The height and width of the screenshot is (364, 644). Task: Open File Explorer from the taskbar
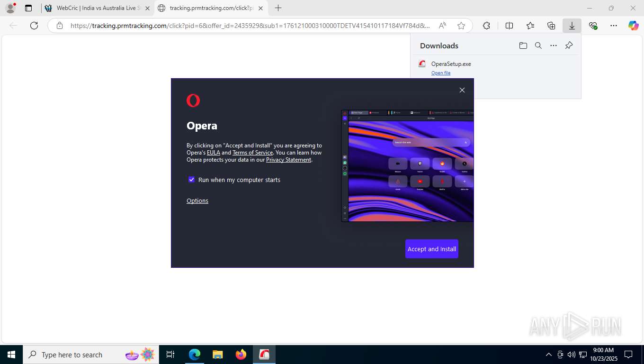pyautogui.click(x=217, y=355)
